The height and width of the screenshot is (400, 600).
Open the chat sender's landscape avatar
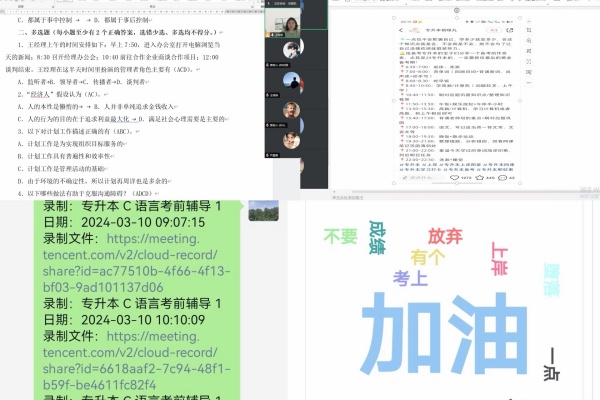pos(263,212)
